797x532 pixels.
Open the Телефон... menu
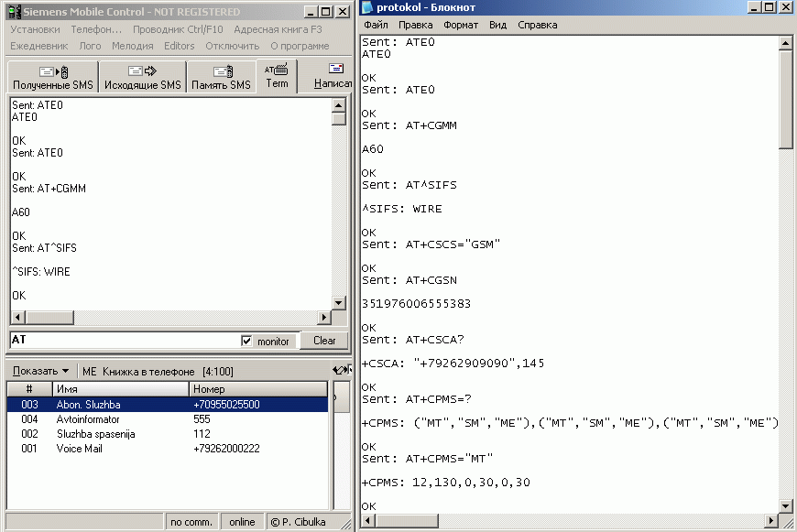point(96,29)
